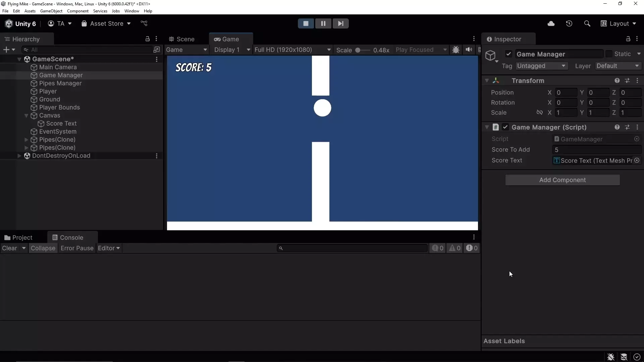The image size is (644, 362).
Task: Open Transform component help
Action: pos(617,80)
